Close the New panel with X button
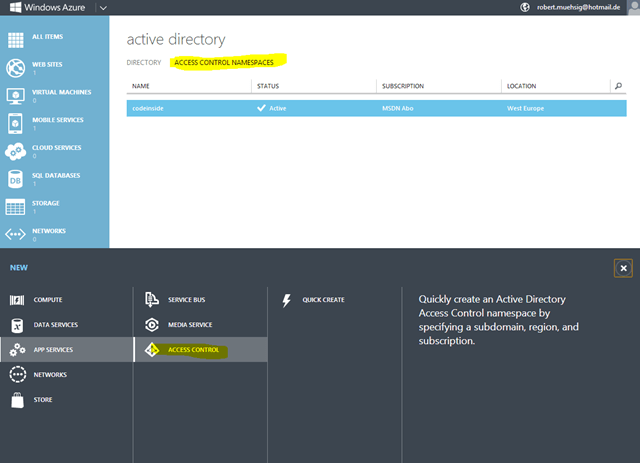This screenshot has height=463, width=640. pos(623,268)
